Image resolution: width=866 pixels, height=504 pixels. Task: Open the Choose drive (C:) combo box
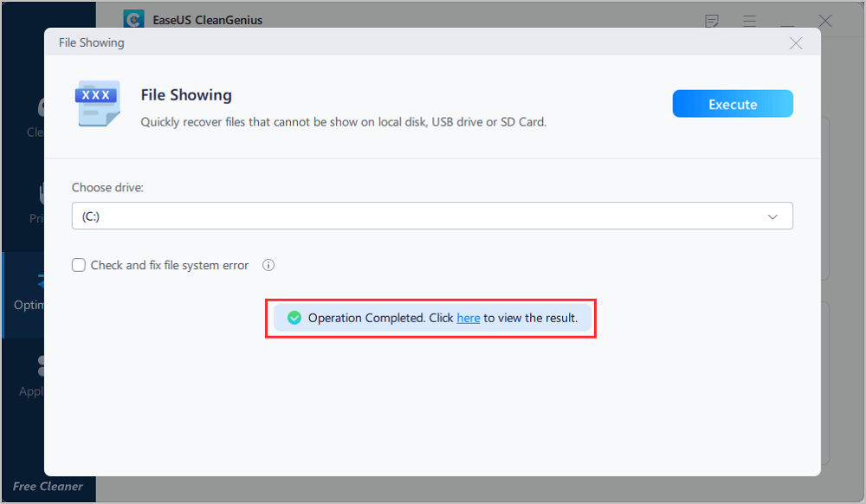coord(432,216)
